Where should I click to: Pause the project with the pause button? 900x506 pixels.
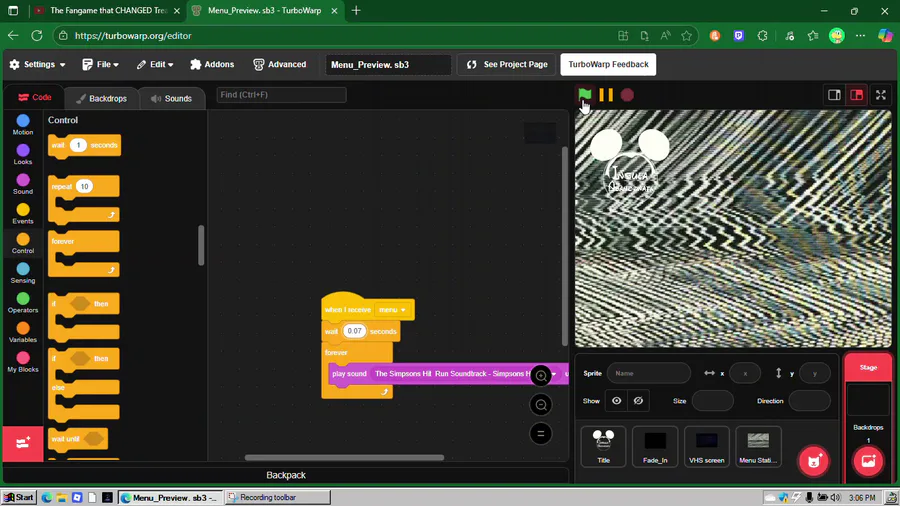[606, 95]
